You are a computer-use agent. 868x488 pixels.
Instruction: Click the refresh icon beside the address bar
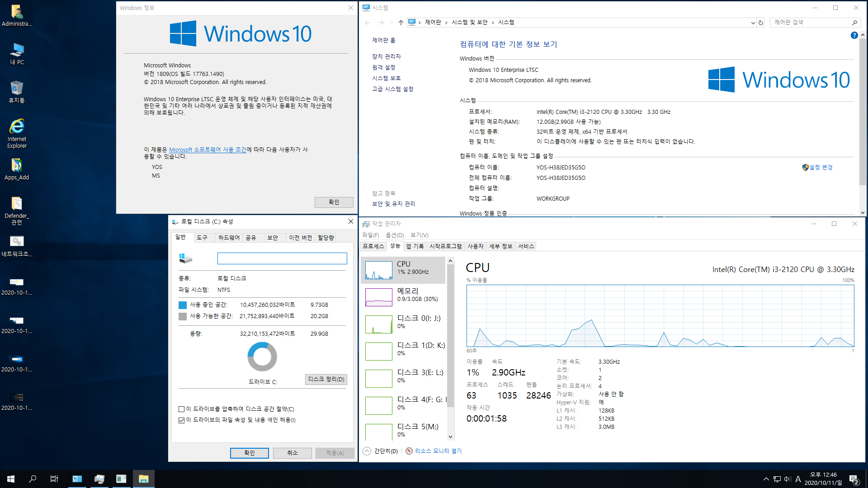click(x=761, y=23)
